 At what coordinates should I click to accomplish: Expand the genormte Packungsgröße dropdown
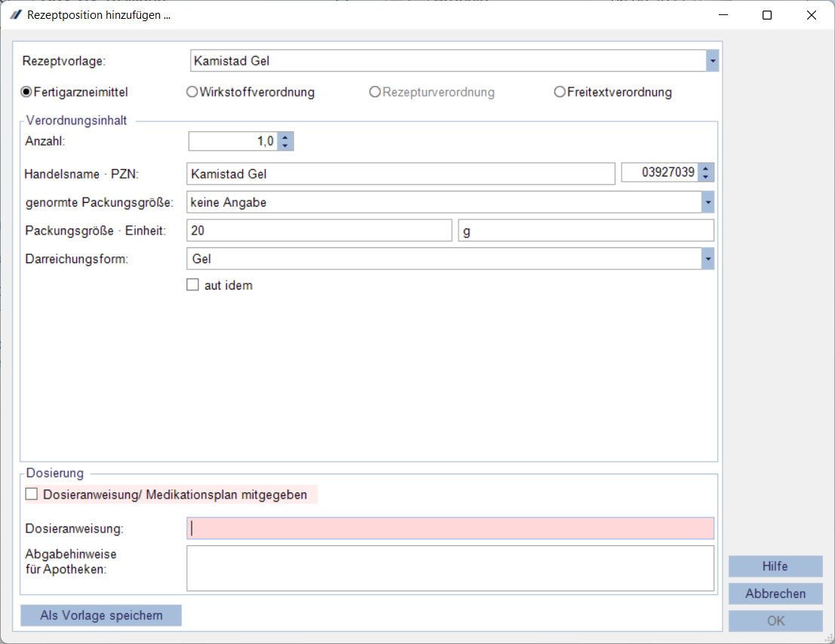[708, 202]
